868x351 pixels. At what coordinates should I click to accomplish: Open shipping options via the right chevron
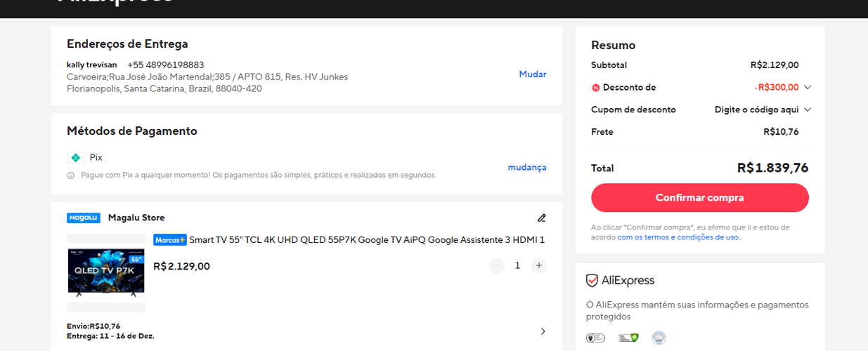click(x=543, y=331)
